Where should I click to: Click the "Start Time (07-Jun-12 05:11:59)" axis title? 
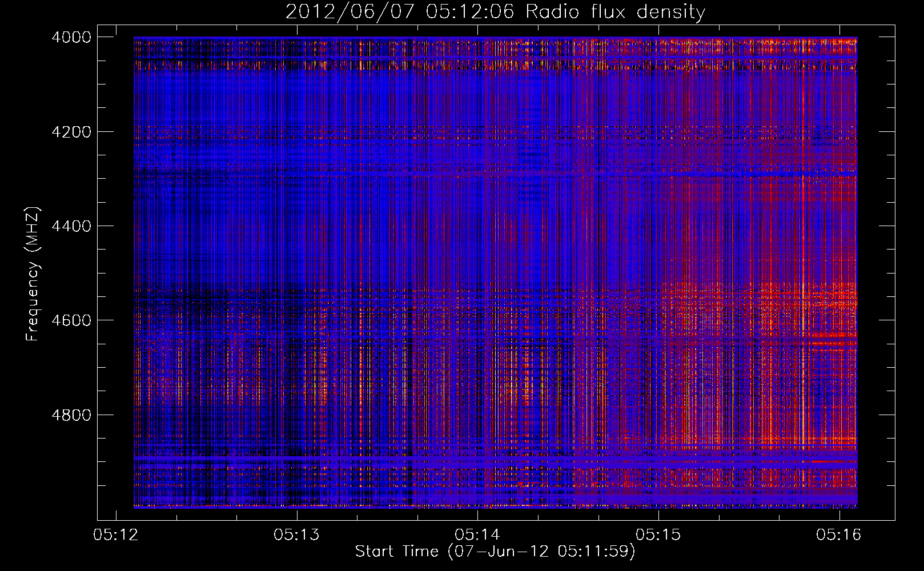[495, 552]
